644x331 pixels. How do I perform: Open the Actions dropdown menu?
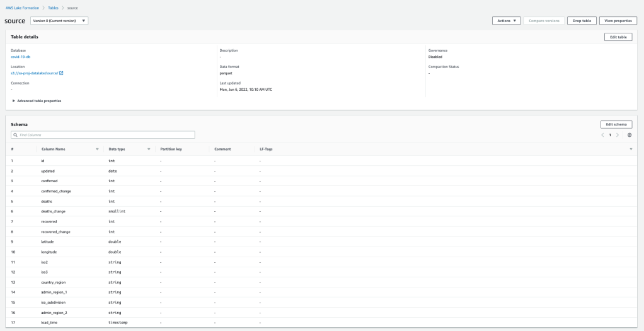click(x=506, y=21)
